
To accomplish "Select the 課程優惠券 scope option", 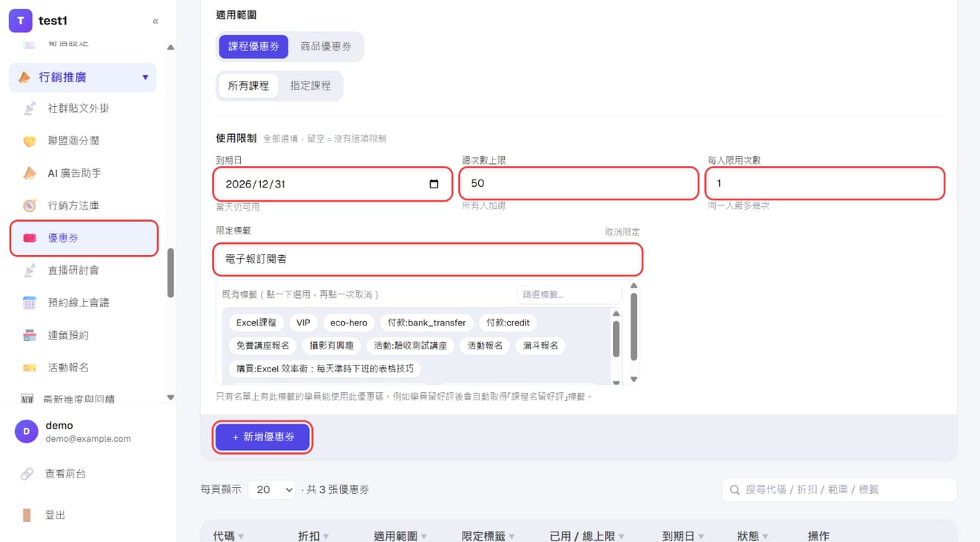I will [x=254, y=46].
